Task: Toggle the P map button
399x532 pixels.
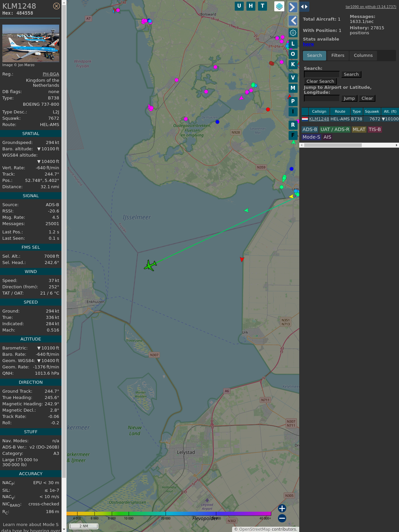Action: pos(293,101)
